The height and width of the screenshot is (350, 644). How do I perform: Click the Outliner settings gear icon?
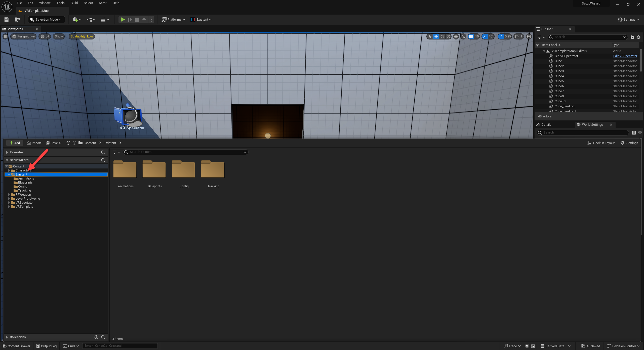[x=638, y=37]
